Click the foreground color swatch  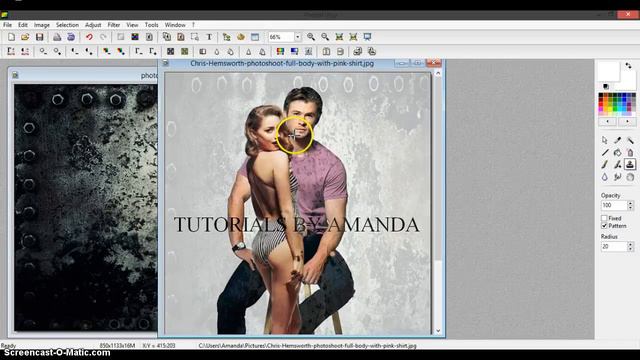pyautogui.click(x=609, y=72)
